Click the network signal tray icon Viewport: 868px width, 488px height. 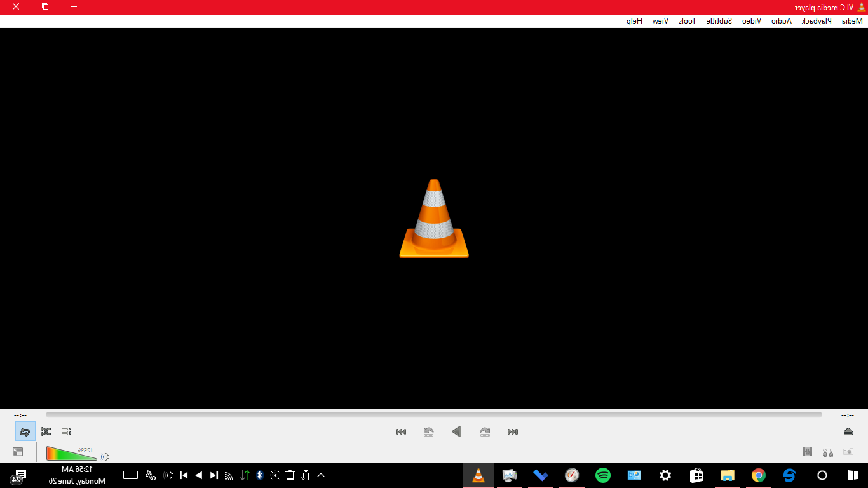[x=227, y=475]
